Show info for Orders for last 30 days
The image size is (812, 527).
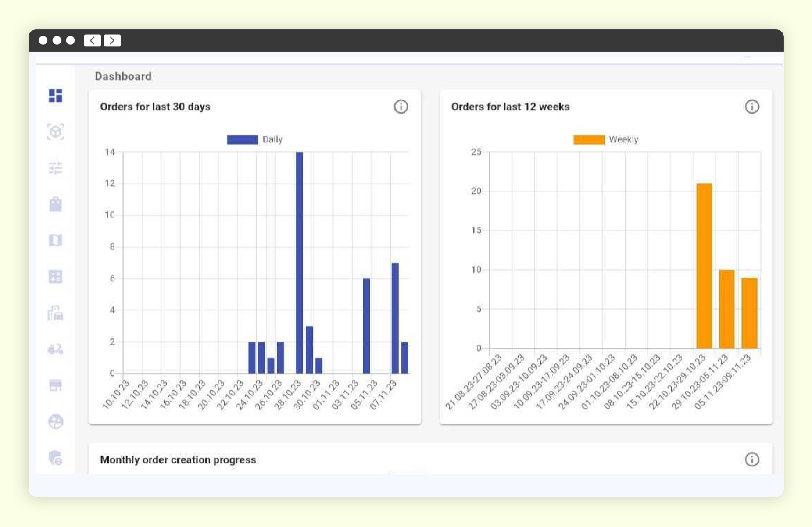pos(401,107)
